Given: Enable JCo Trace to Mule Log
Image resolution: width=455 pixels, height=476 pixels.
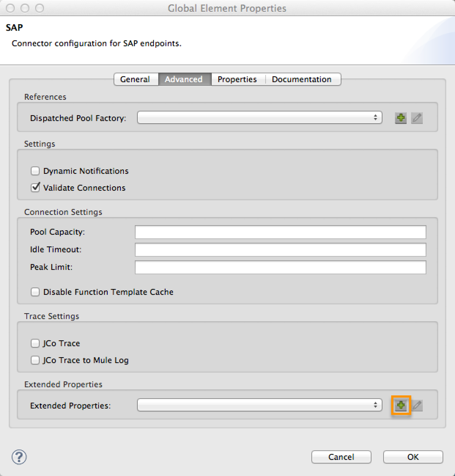Looking at the screenshot, I should [x=35, y=360].
